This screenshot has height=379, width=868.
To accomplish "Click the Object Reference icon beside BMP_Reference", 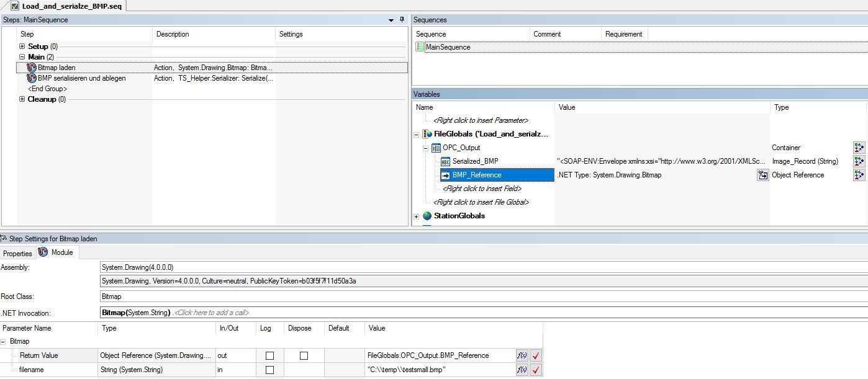I will click(x=445, y=175).
